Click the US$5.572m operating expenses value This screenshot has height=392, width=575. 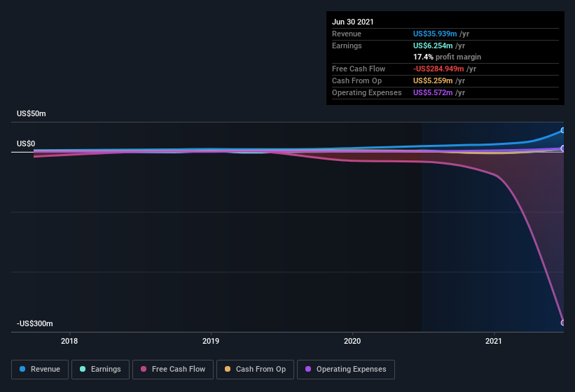[433, 92]
